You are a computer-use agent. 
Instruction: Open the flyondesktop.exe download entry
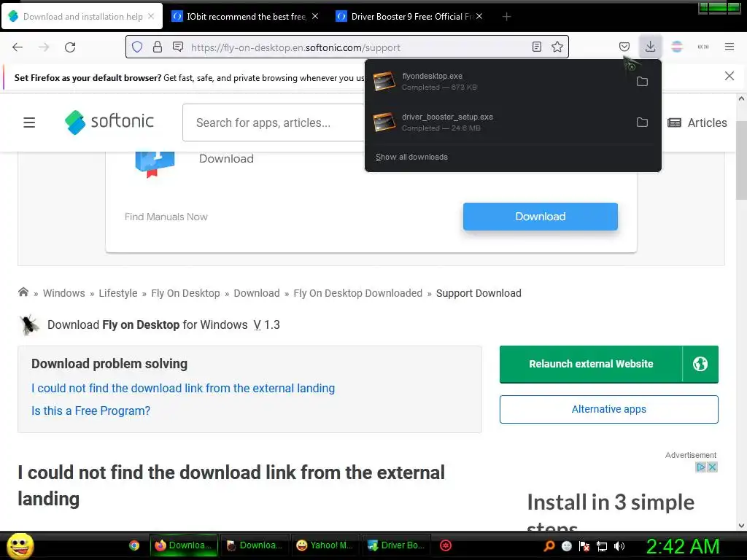click(x=498, y=82)
